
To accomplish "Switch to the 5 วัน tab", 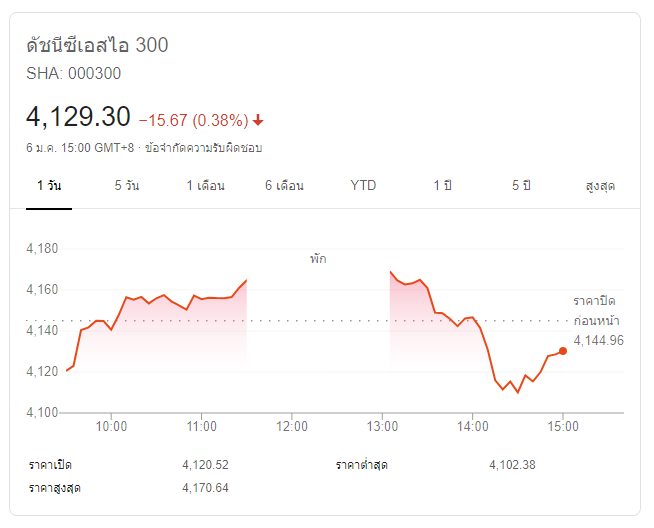I will coord(127,186).
